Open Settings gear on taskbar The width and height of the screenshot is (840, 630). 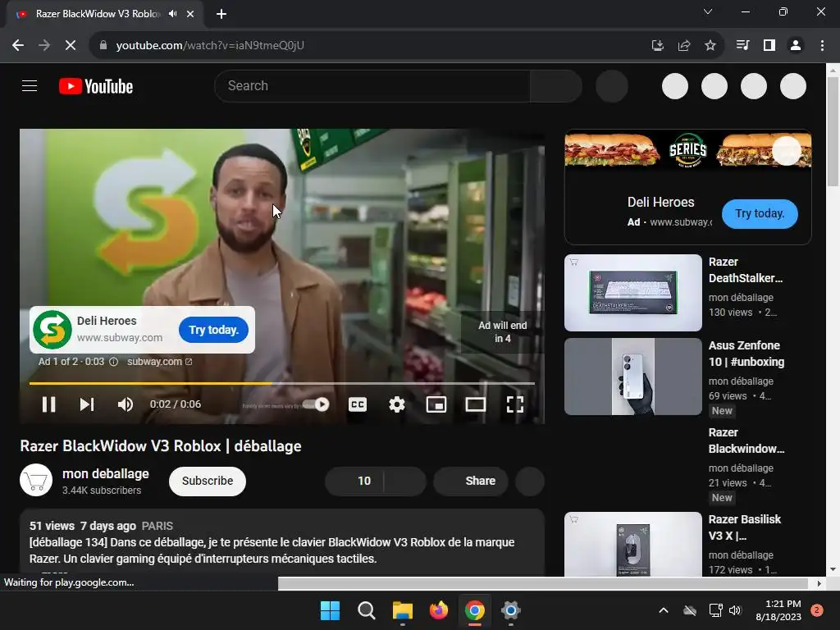coord(510,610)
